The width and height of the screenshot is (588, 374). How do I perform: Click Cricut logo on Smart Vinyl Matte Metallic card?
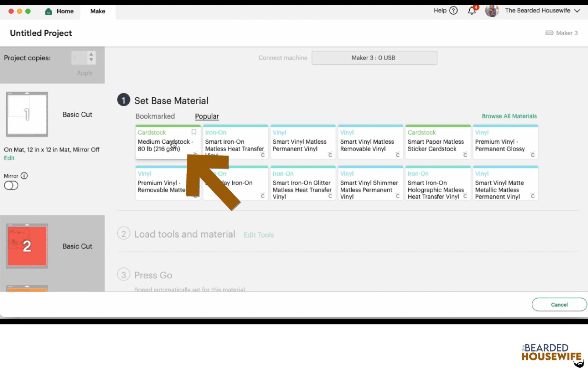[x=533, y=196]
